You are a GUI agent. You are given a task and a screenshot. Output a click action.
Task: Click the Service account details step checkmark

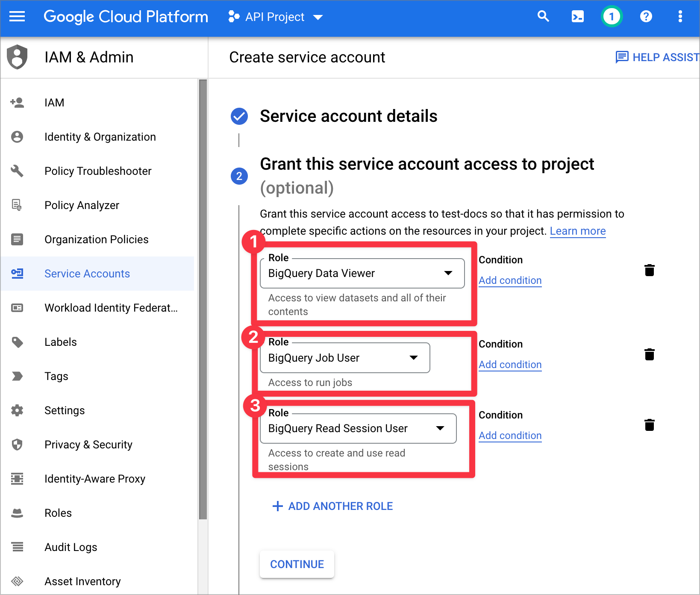point(239,116)
